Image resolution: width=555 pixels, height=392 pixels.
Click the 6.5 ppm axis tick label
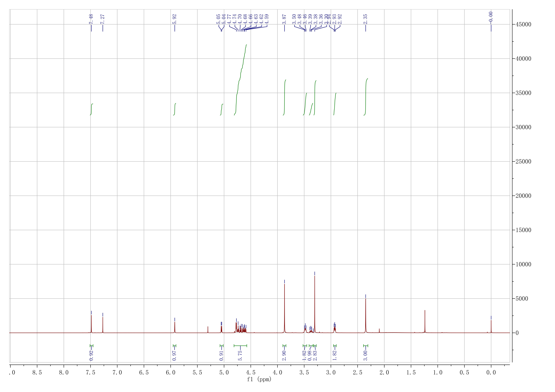[x=144, y=372]
